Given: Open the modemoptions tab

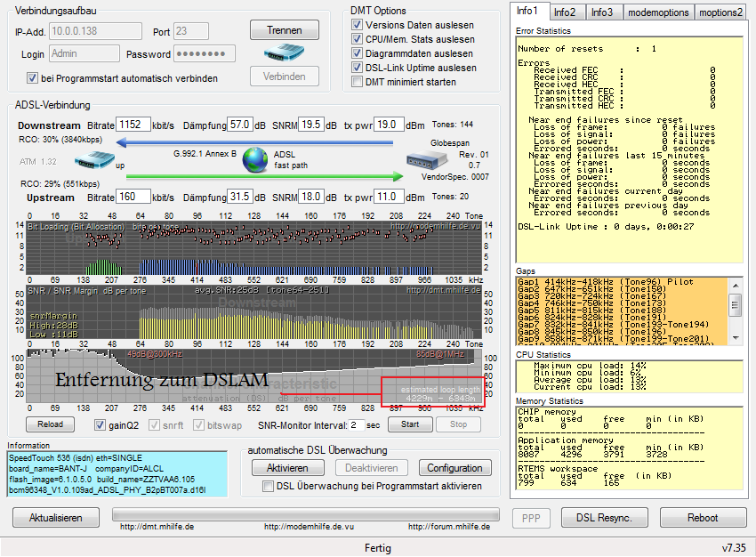Looking at the screenshot, I should 656,12.
